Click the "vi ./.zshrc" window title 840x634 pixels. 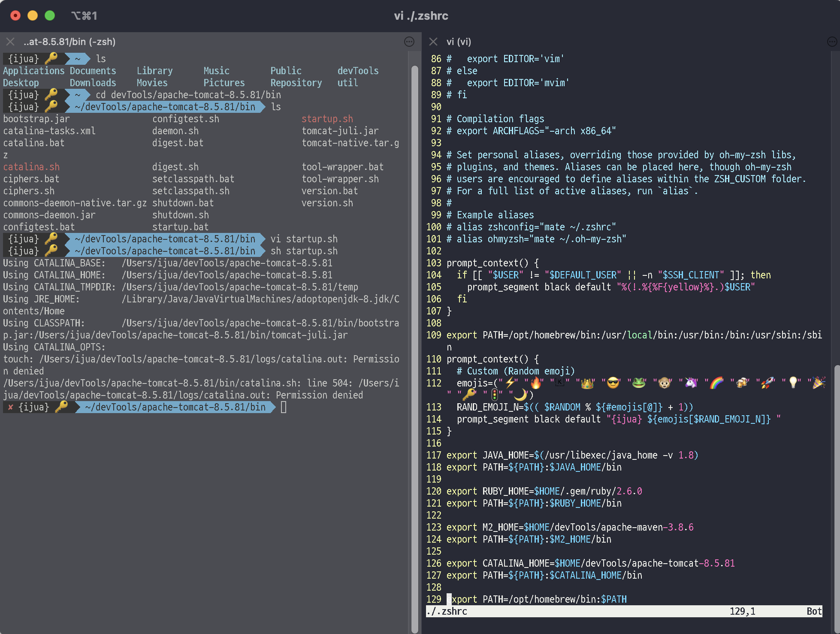pyautogui.click(x=420, y=16)
